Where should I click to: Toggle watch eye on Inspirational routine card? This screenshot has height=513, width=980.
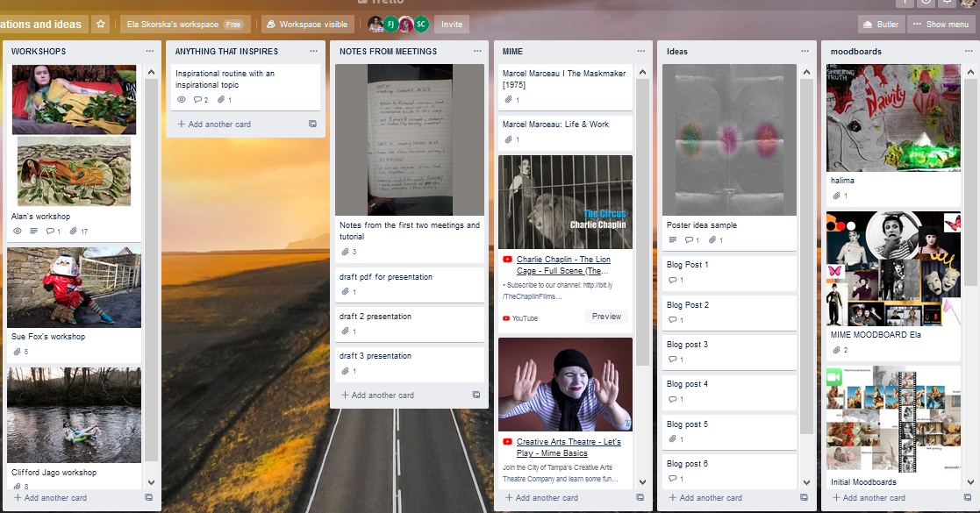tap(182, 100)
